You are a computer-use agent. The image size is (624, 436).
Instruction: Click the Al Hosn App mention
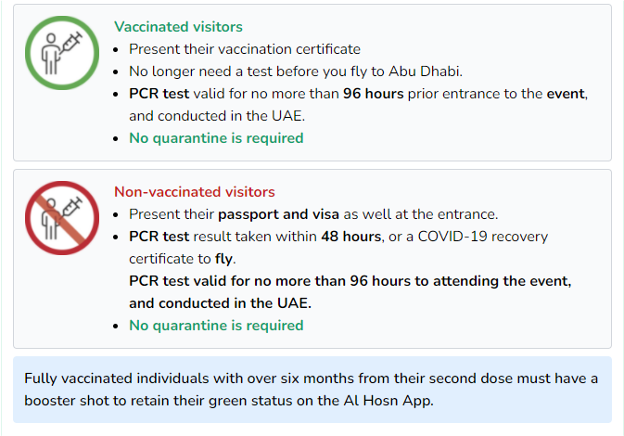[x=388, y=401]
